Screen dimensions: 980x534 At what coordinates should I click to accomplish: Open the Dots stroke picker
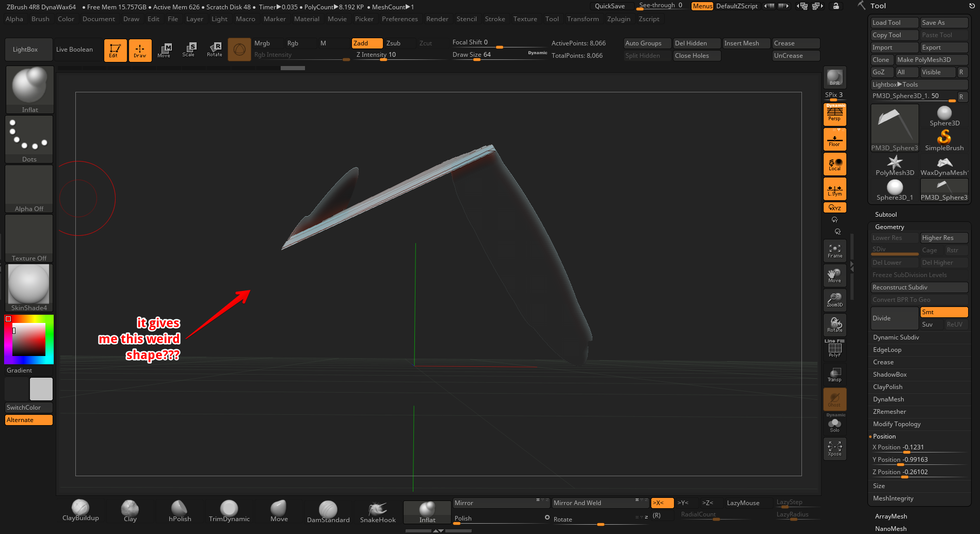click(x=29, y=139)
